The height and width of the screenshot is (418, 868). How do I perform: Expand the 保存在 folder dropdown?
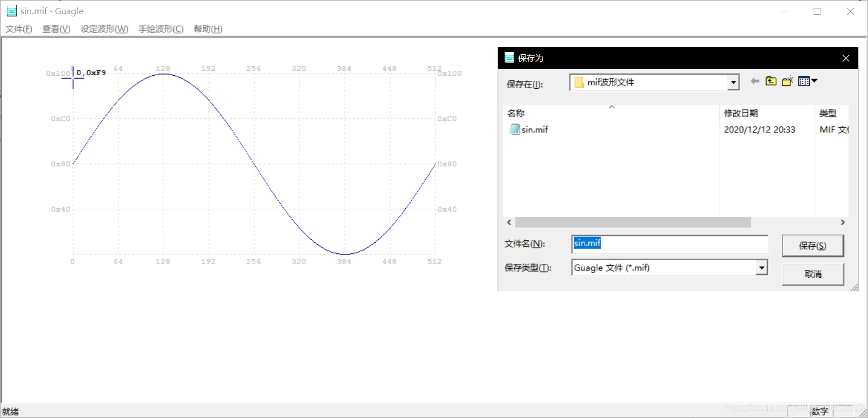pos(734,83)
